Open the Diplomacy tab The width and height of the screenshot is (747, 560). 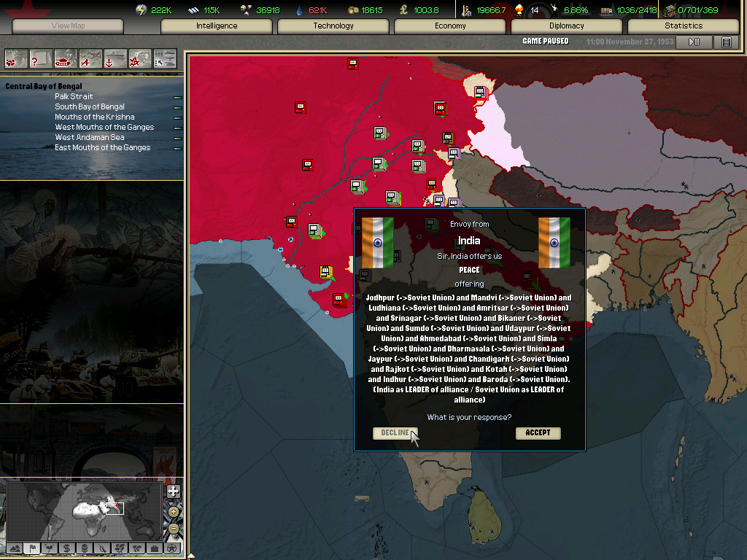567,26
